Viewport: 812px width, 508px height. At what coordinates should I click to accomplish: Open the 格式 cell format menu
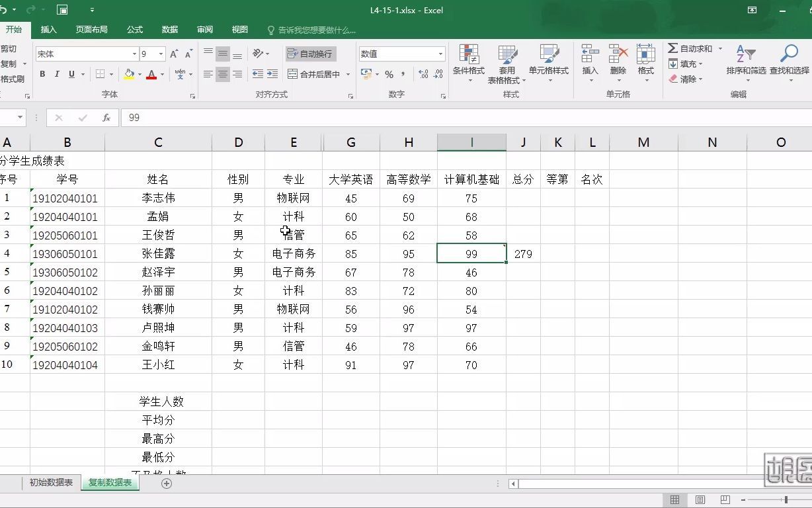pos(646,64)
